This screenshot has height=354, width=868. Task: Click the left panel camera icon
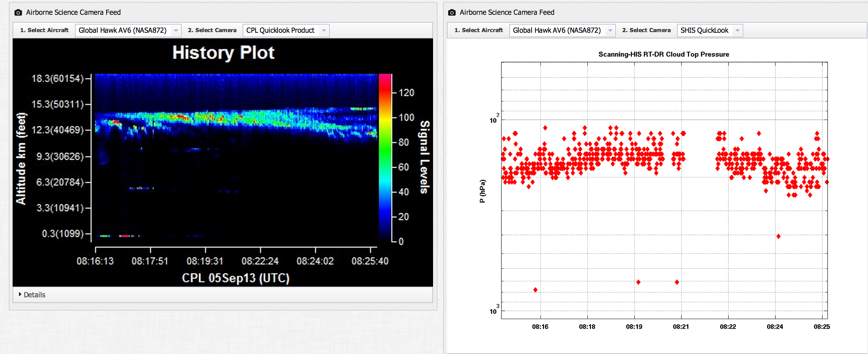click(18, 13)
